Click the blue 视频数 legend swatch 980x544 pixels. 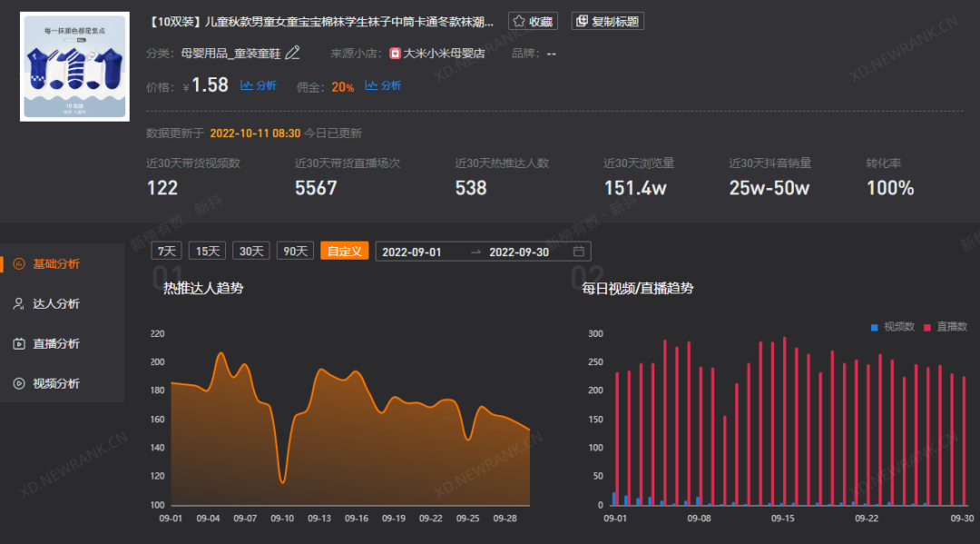(x=875, y=327)
